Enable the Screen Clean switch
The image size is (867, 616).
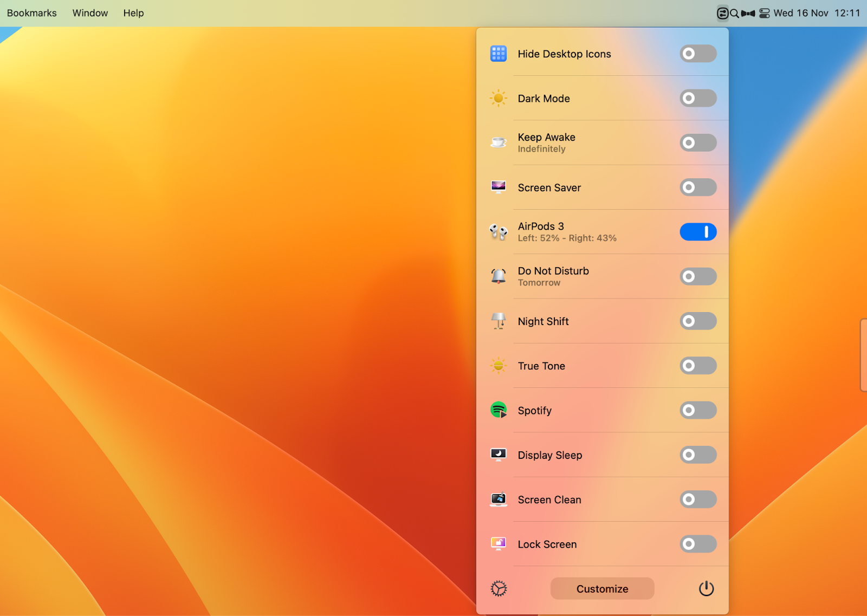698,499
